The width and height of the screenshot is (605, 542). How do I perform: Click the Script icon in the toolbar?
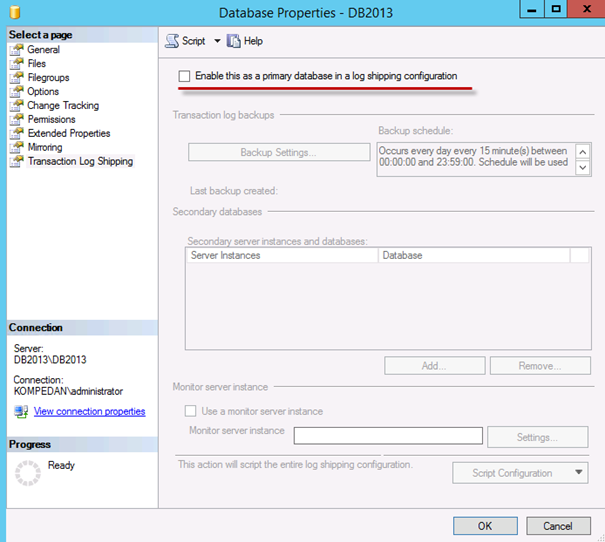point(172,41)
